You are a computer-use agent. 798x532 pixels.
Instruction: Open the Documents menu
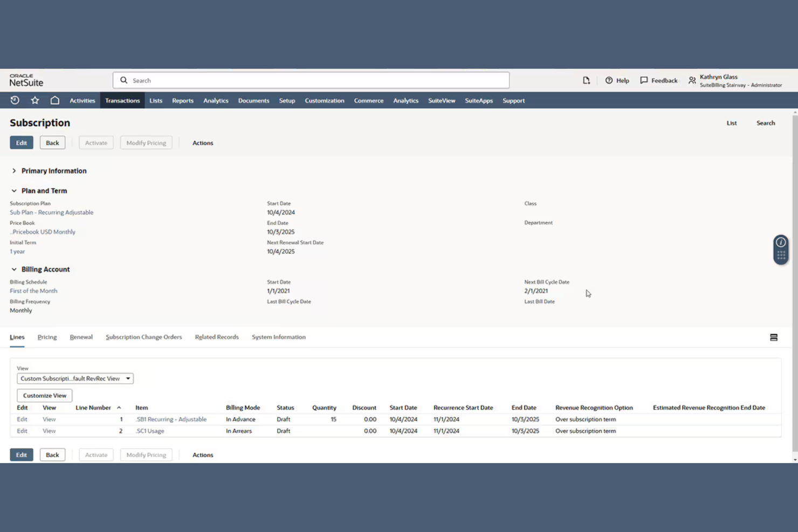point(253,100)
